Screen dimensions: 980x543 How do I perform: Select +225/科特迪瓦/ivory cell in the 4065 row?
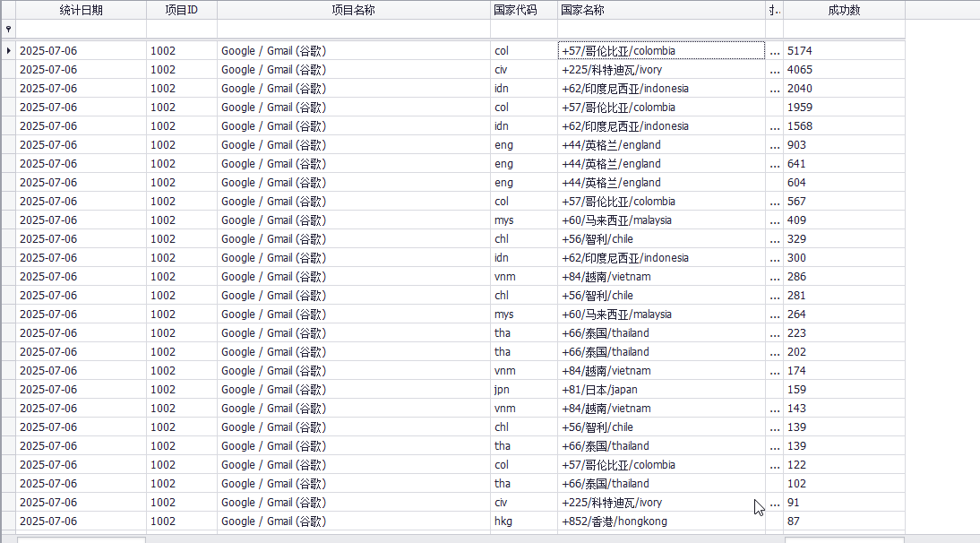pyautogui.click(x=661, y=69)
